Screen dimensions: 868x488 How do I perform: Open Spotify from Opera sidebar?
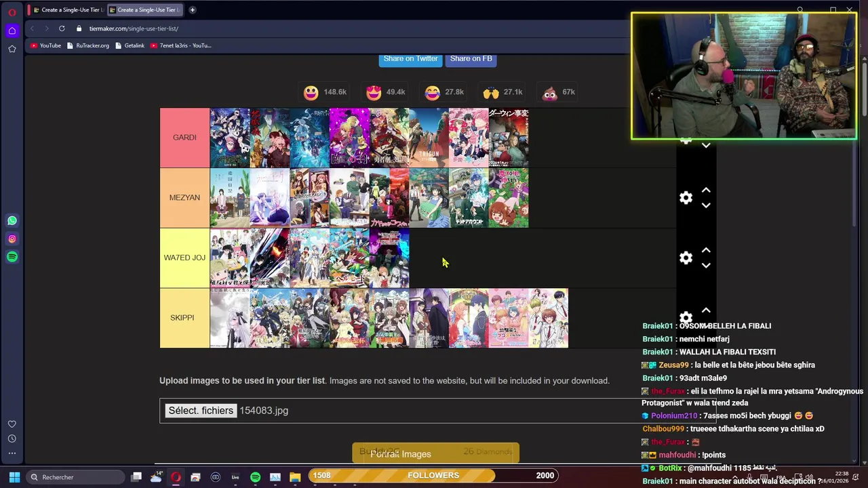pyautogui.click(x=12, y=257)
